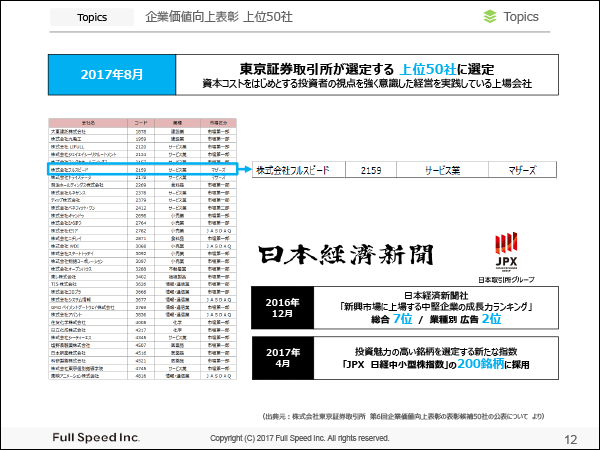This screenshot has width=600, height=450.
Task: Click code 2782 in the table
Action: [x=141, y=231]
